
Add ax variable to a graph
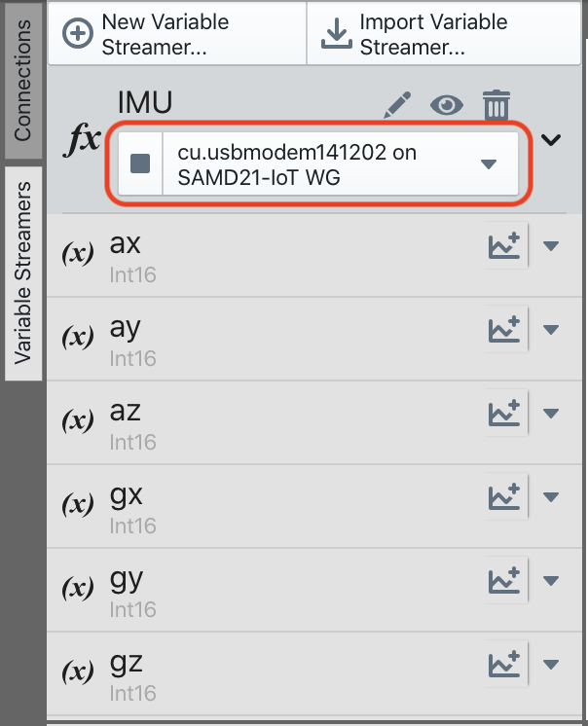tap(503, 247)
